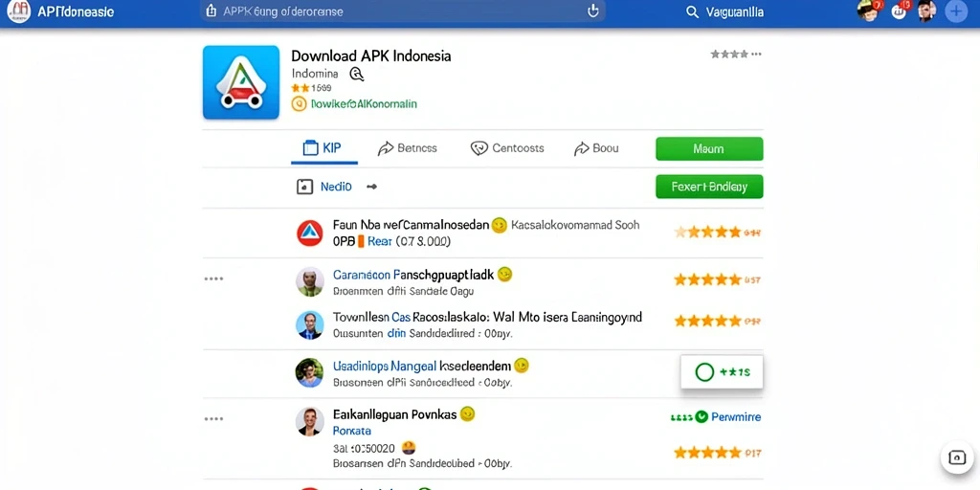Screen dimensions: 980x490
Task: Open the Usadinlops Nangeal ksecleendem entry
Action: [x=422, y=366]
